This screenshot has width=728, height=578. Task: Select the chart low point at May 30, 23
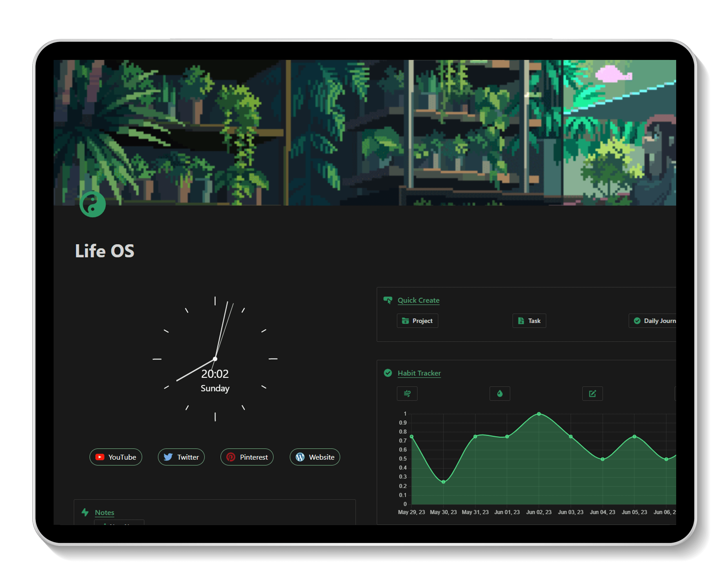point(443,482)
